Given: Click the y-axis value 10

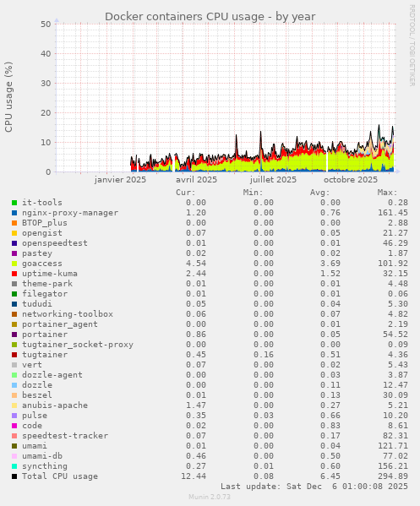Looking at the screenshot, I should pyautogui.click(x=46, y=142).
